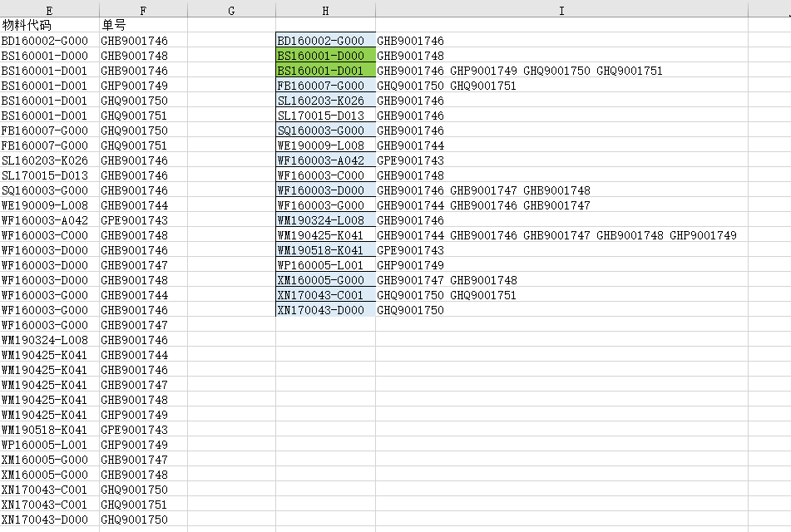This screenshot has width=791, height=532.
Task: Select column E header
Action: click(49, 10)
